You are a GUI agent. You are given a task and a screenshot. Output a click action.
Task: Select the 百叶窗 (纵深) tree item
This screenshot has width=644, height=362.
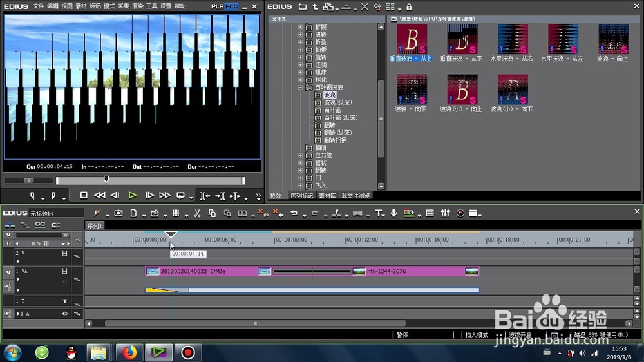pos(341,117)
